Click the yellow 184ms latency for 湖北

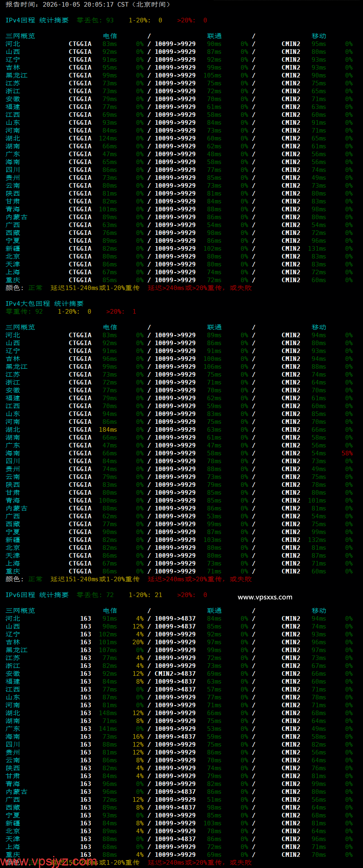point(108,430)
